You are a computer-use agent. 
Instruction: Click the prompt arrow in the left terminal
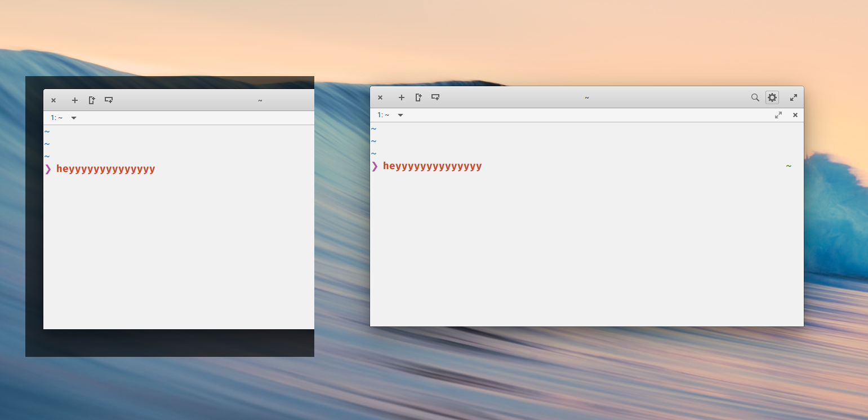[48, 169]
